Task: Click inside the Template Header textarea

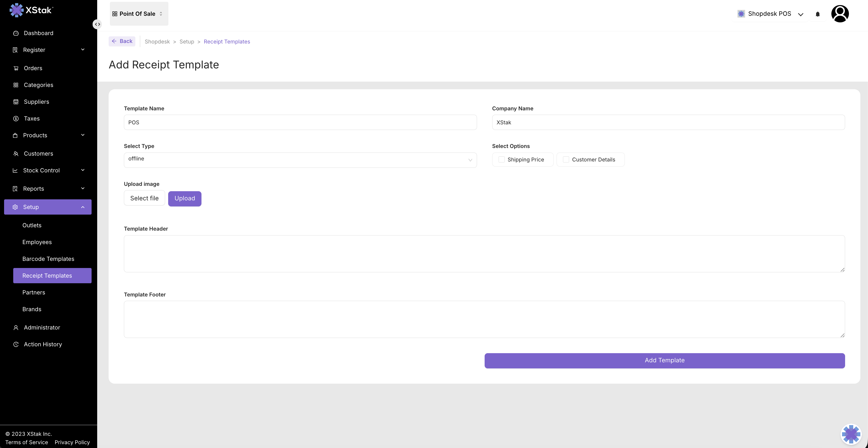Action: (484, 254)
